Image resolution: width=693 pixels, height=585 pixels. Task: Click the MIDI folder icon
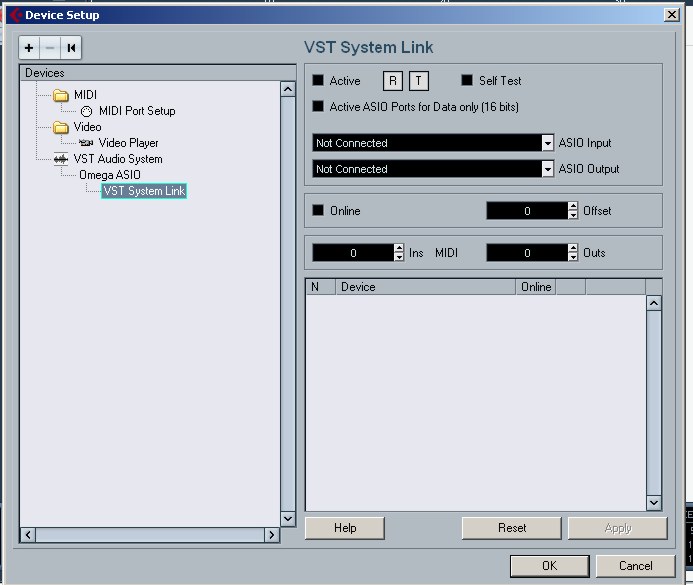(x=61, y=96)
